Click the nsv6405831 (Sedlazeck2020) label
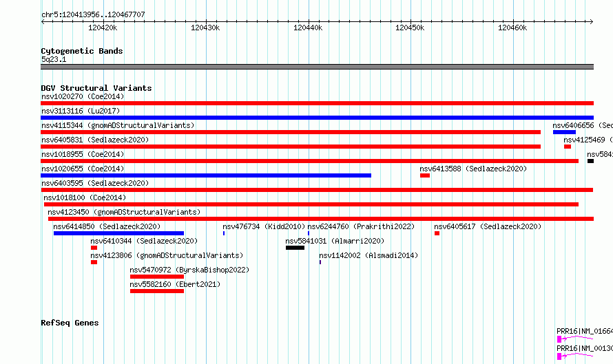Viewport: 613px width, 364px height. pyautogui.click(x=95, y=140)
